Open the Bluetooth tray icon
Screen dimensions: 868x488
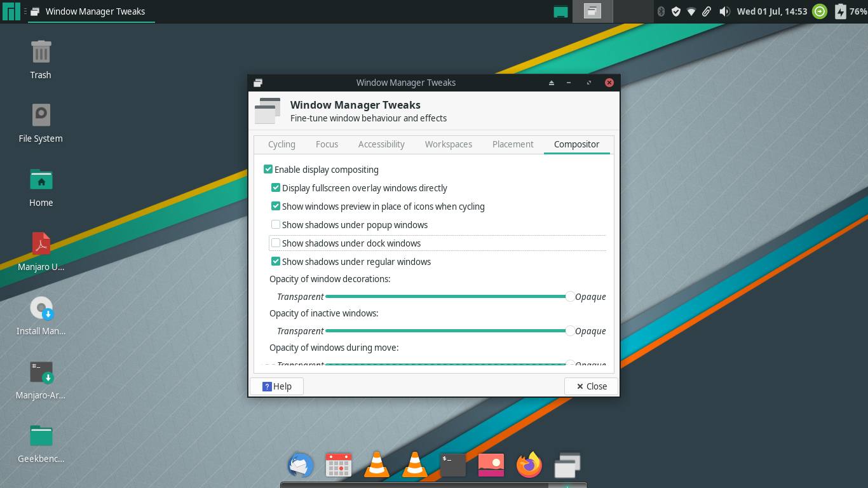[661, 11]
